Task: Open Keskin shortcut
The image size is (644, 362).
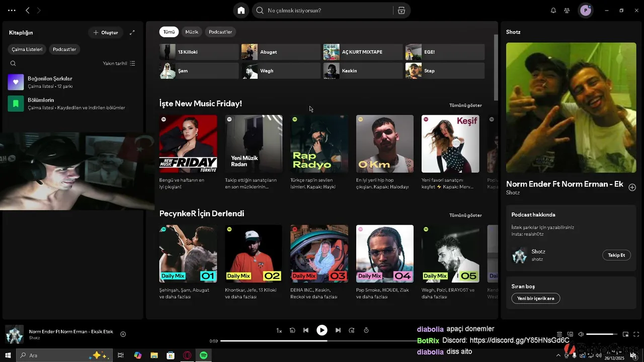Action: 363,71
